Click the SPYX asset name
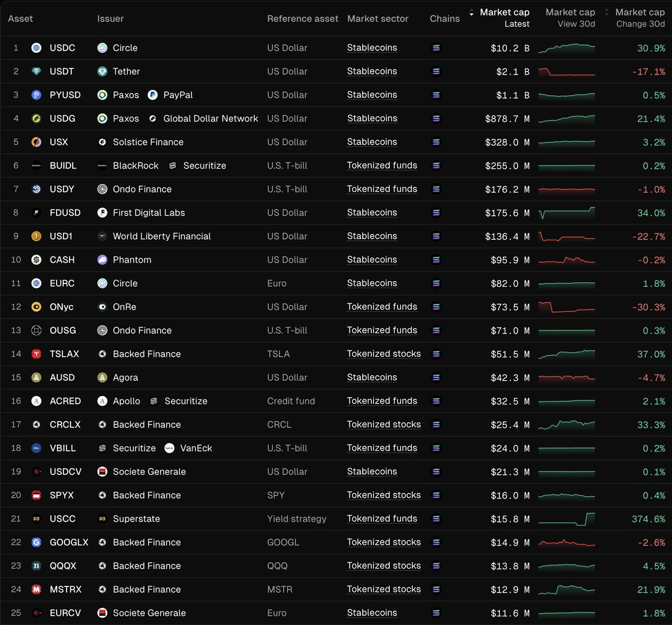 (62, 495)
